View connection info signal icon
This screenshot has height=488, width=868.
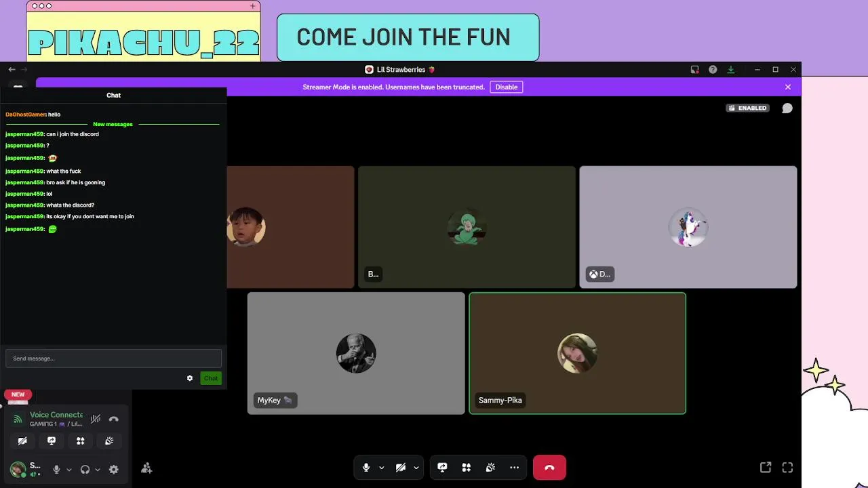pos(18,419)
